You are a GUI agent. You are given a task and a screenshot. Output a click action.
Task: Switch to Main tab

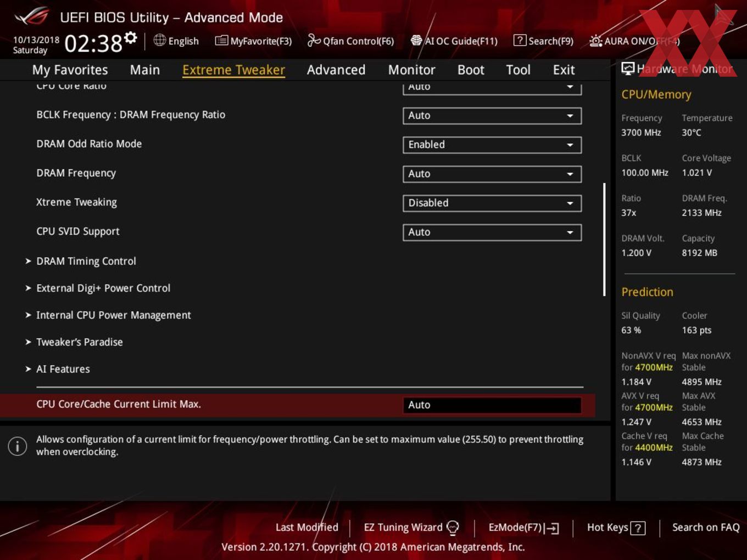tap(145, 70)
